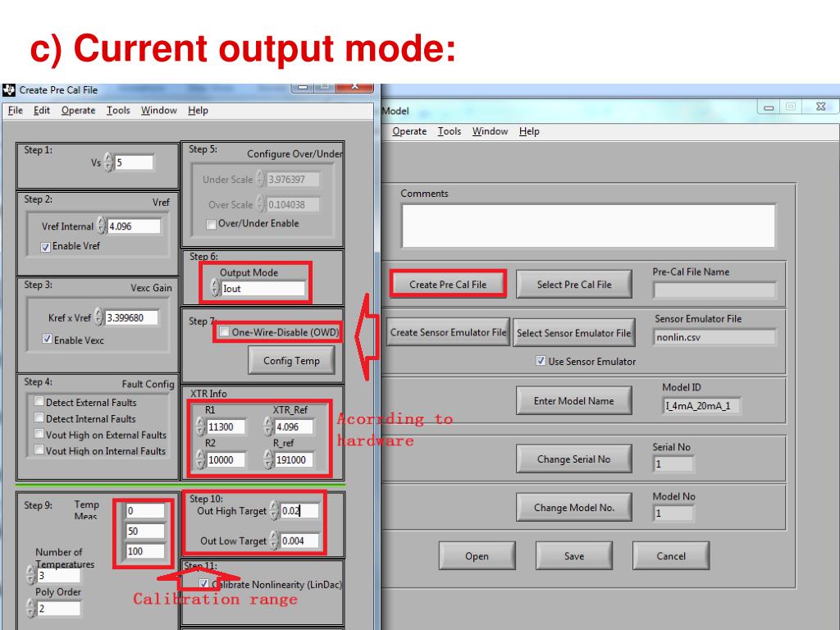Toggle Enable Vref checkbox

pos(46,247)
